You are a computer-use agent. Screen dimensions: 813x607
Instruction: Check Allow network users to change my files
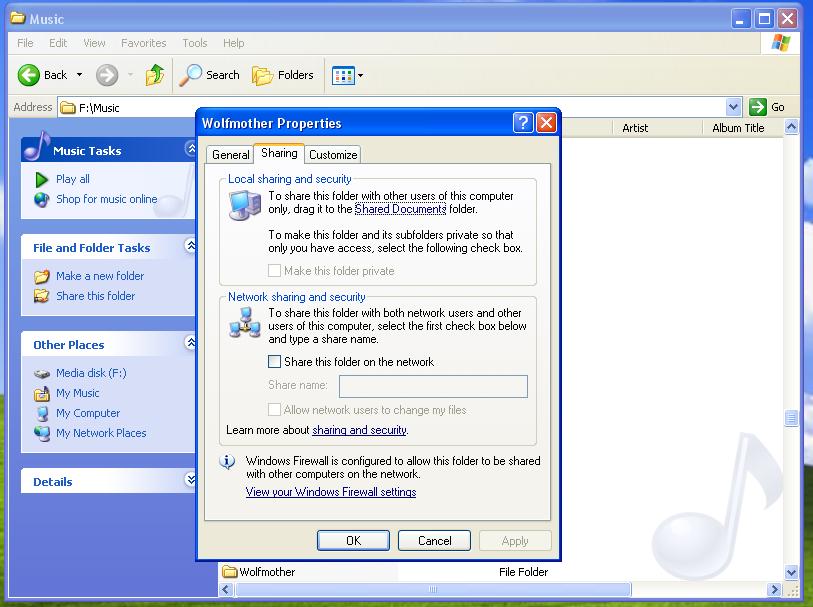(x=274, y=410)
